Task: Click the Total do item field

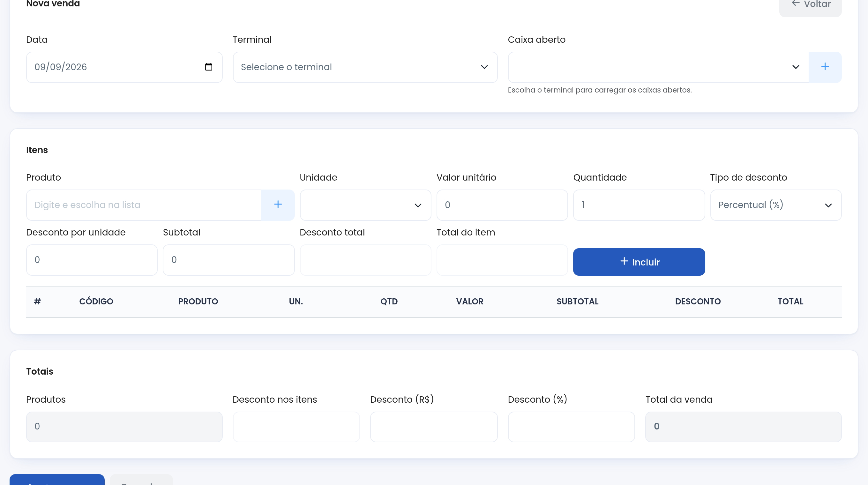Action: pos(502,260)
